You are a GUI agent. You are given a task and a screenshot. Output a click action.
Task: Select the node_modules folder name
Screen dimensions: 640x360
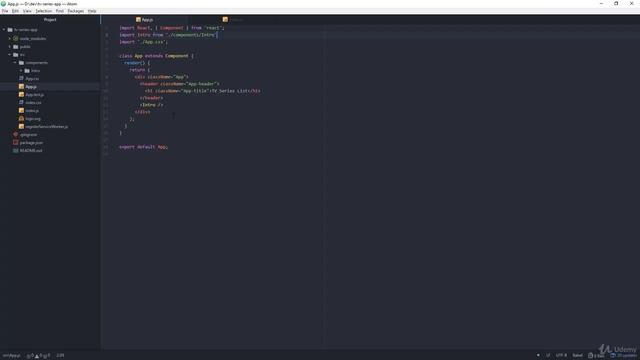pyautogui.click(x=33, y=38)
